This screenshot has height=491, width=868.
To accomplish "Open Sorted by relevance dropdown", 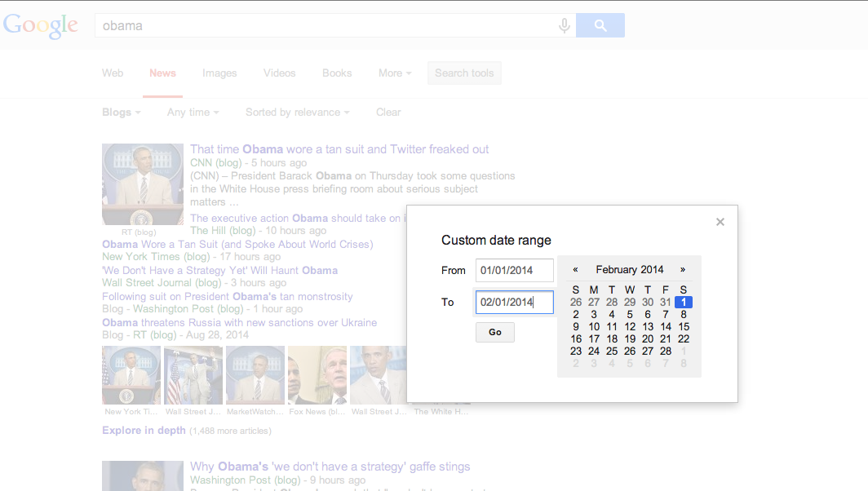I will coord(297,113).
